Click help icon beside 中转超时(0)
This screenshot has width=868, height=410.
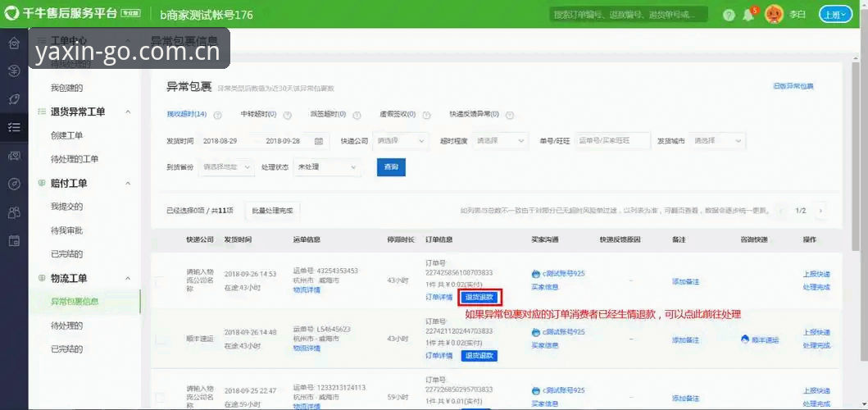point(288,116)
